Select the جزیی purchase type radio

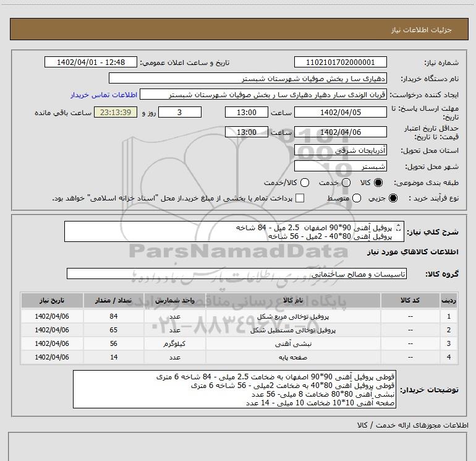point(393,198)
